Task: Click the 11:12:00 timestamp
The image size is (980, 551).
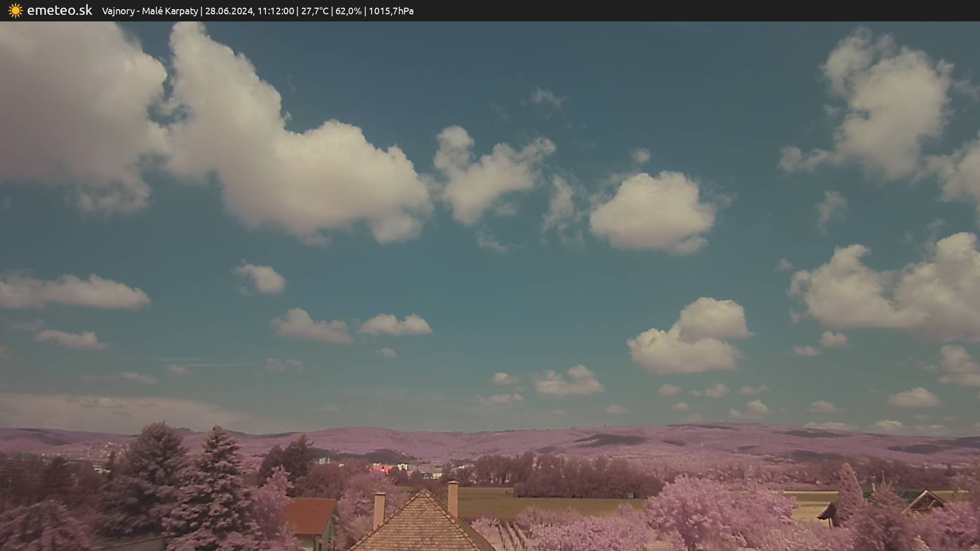Action: 276,11
